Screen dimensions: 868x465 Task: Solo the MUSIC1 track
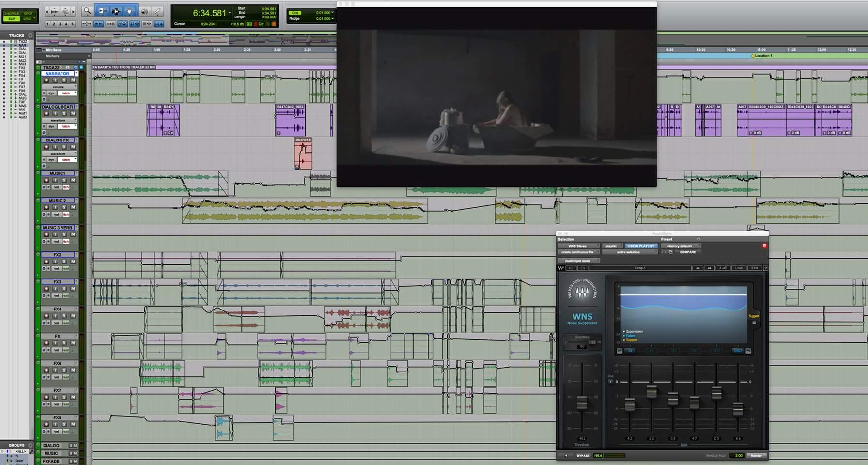[64, 180]
